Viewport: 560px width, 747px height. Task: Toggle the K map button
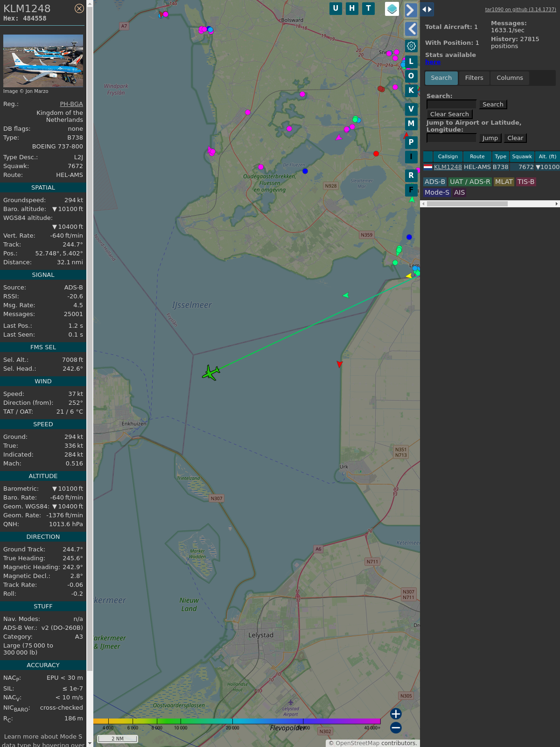(x=411, y=90)
